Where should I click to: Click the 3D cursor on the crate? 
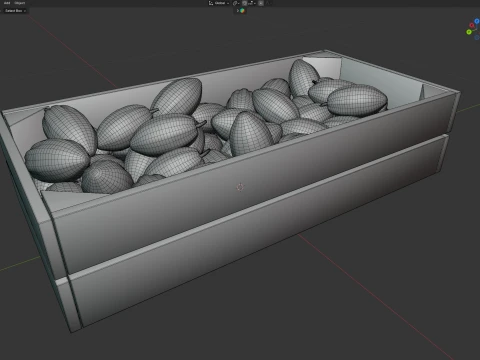coord(240,187)
